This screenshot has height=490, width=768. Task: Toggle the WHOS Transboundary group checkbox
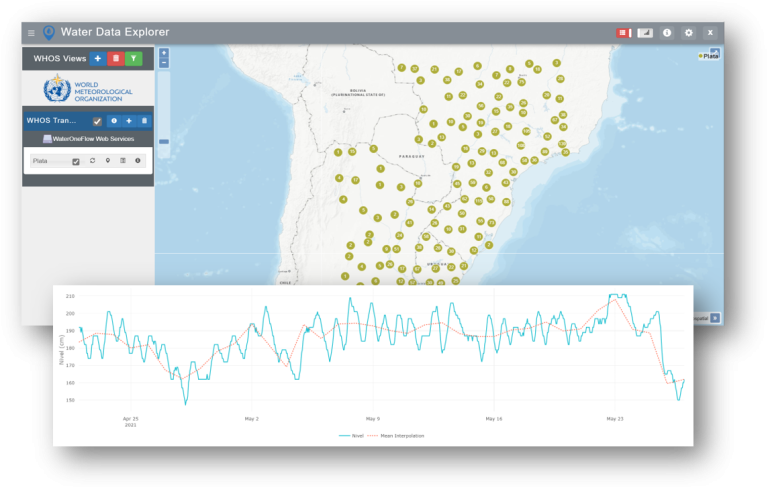[x=97, y=121]
